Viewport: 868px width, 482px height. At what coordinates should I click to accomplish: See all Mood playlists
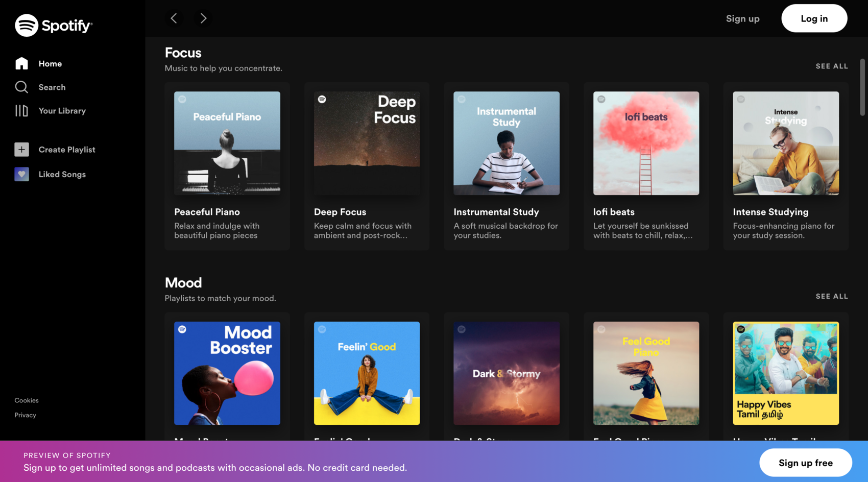(x=832, y=296)
